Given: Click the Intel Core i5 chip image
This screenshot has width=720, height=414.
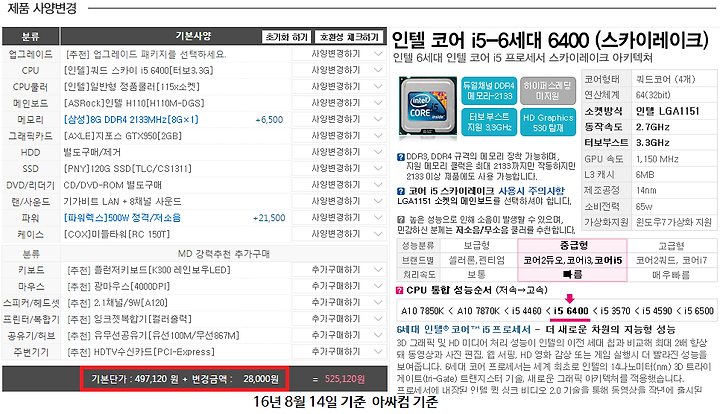Looking at the screenshot, I should pyautogui.click(x=428, y=107).
